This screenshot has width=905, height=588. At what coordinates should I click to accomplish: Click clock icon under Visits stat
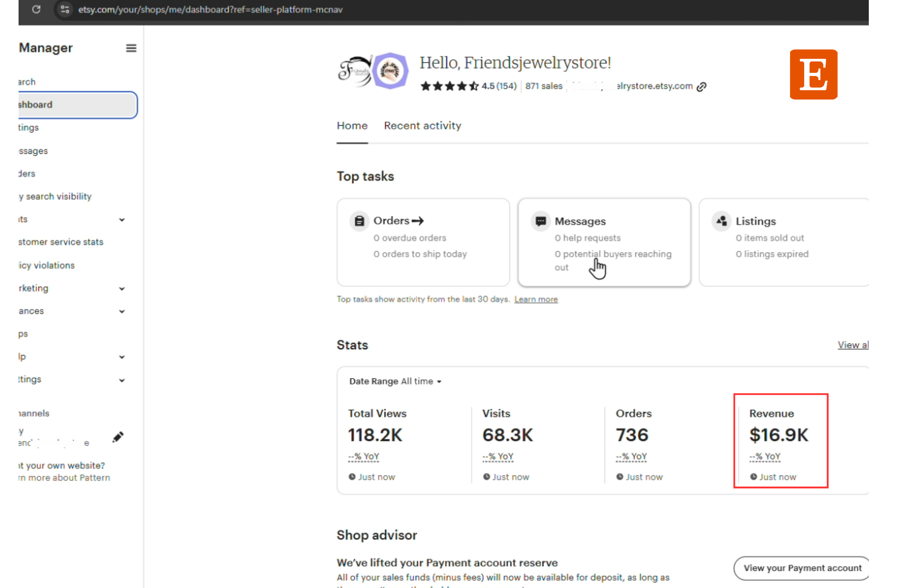click(486, 477)
